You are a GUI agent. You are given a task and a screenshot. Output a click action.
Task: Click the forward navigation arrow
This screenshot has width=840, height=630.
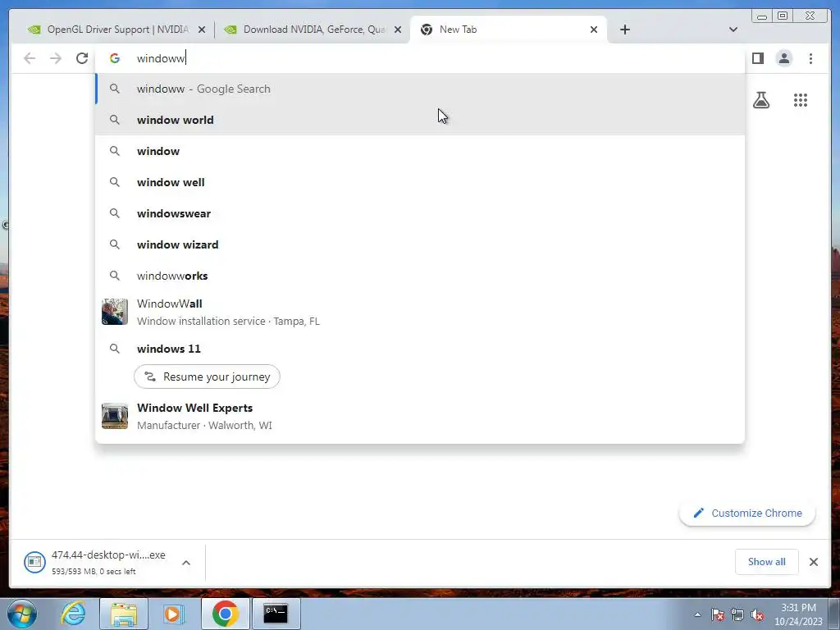pos(56,58)
